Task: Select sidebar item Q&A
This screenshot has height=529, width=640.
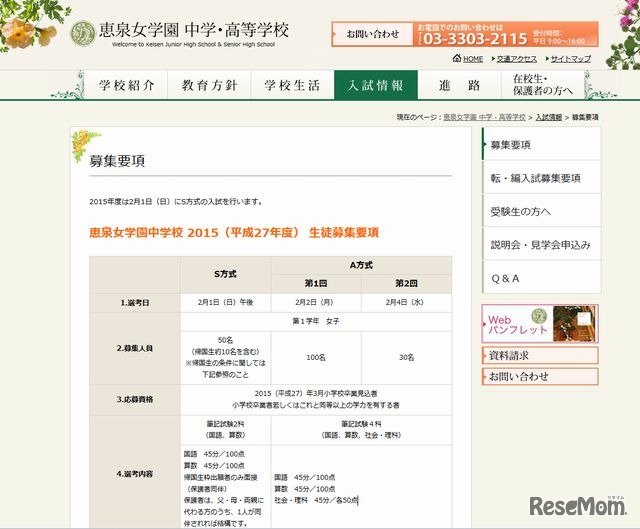Action: click(541, 278)
